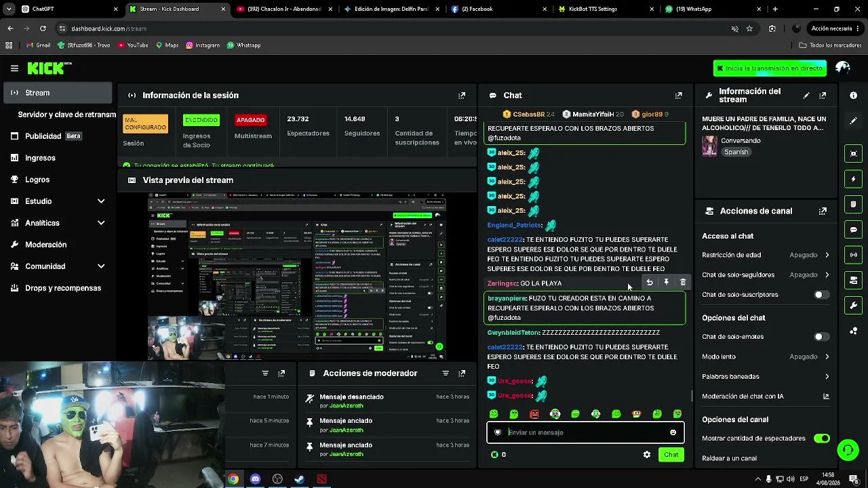
Task: Toggle the stream preview icon in right rail
Action: pyautogui.click(x=854, y=154)
